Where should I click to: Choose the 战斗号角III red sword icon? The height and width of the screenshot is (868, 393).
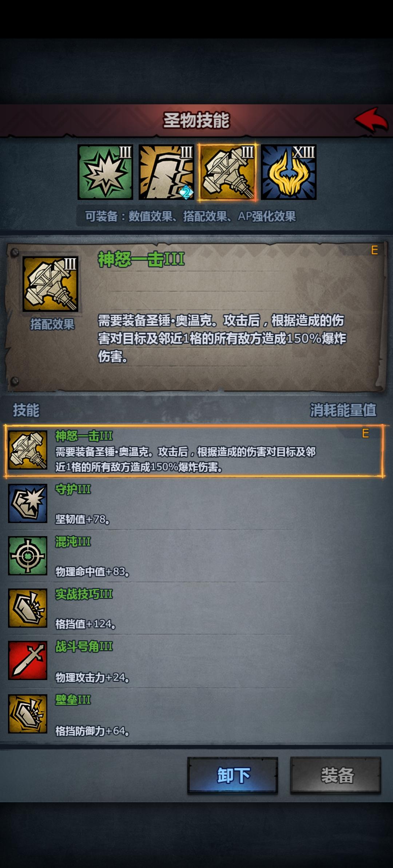click(x=28, y=660)
